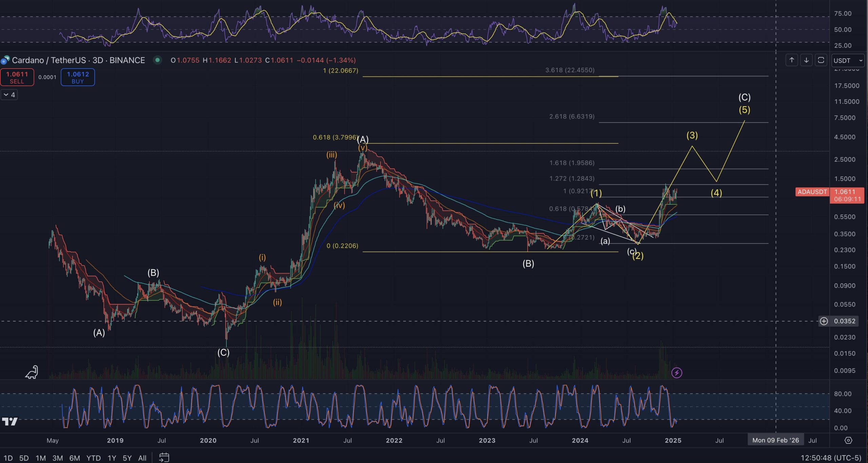The image size is (868, 463).
Task: Move the indicator pane up using the up-arrow icon
Action: 791,60
